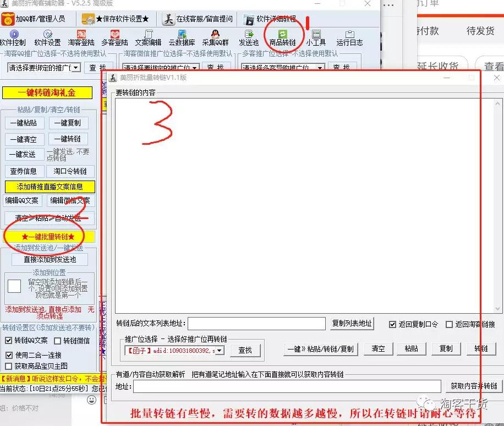
Task: Click 复制列表地址 button
Action: 352,324
